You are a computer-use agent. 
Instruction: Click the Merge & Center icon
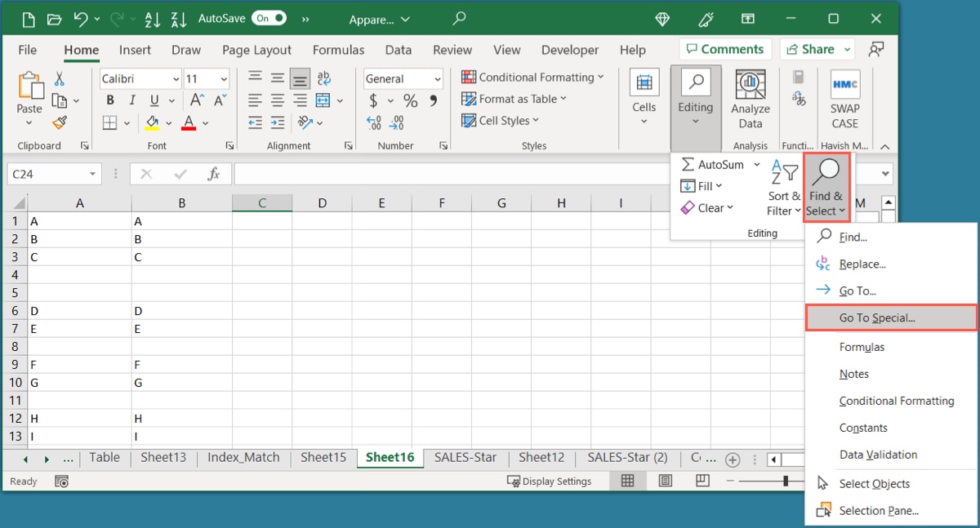click(323, 101)
